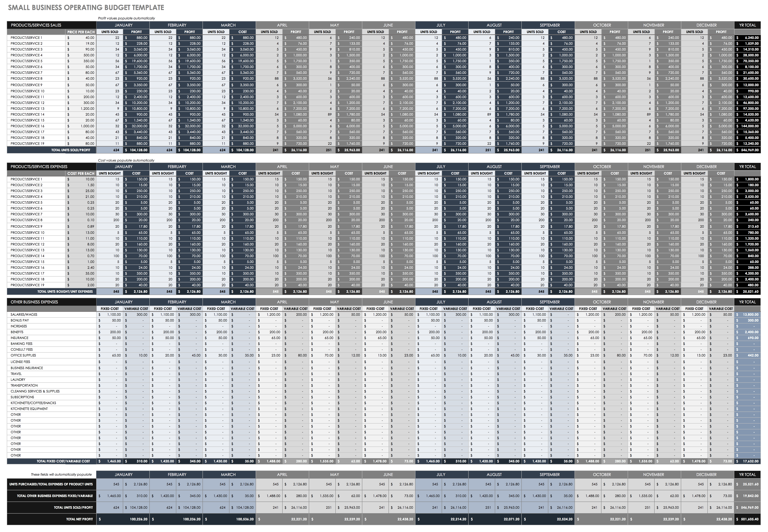Select the 'Profit values populate automatically' note

pyautogui.click(x=126, y=18)
